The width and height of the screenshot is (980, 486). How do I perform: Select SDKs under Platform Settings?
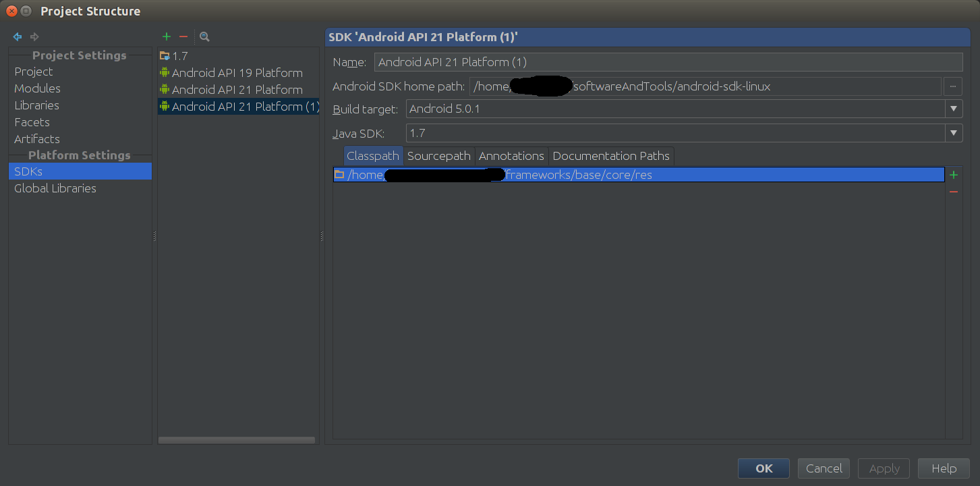point(27,171)
